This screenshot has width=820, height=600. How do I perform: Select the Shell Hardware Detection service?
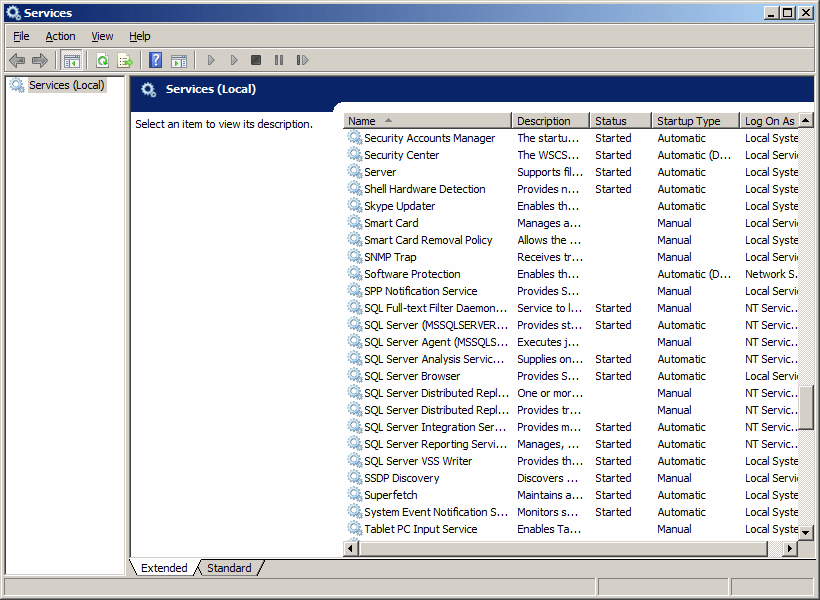pos(573,189)
